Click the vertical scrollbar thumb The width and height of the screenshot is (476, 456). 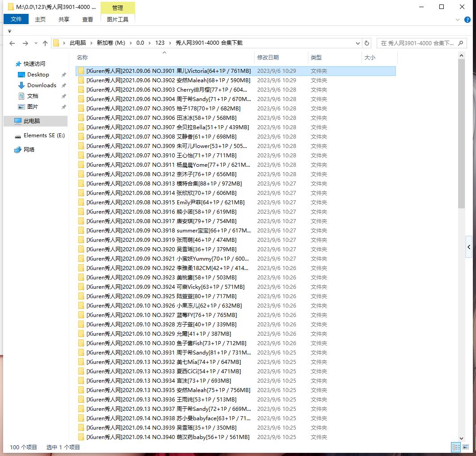461,134
